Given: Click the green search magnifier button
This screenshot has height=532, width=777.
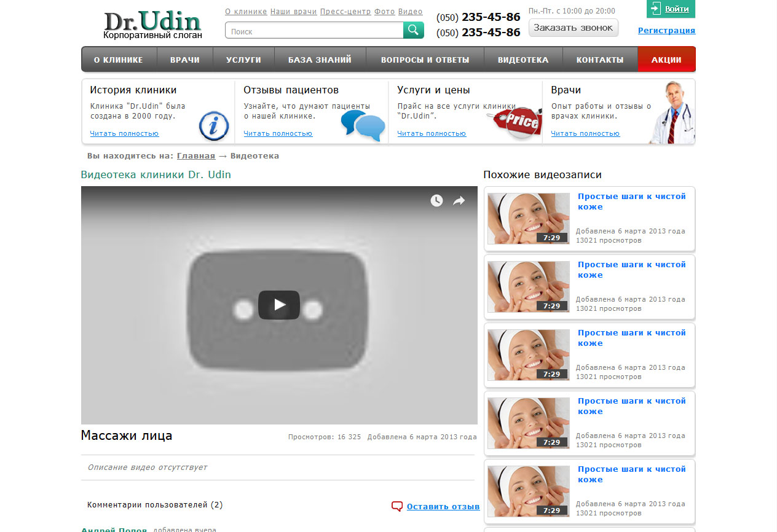Looking at the screenshot, I should click(x=413, y=30).
